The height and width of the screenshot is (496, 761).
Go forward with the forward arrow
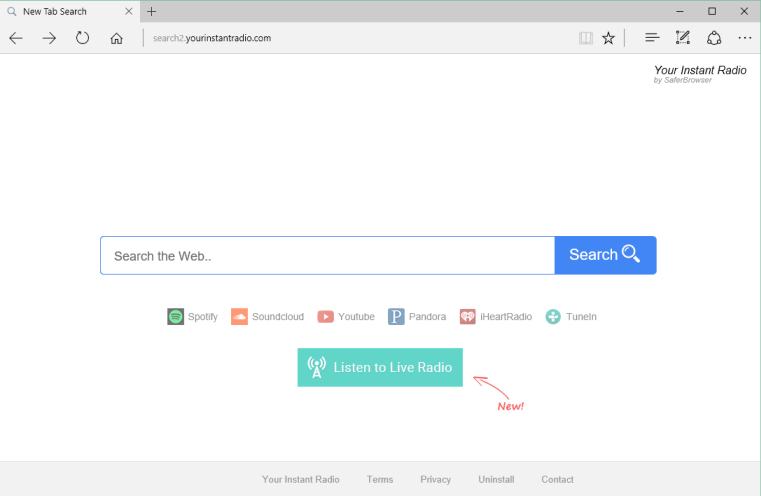pos(49,38)
